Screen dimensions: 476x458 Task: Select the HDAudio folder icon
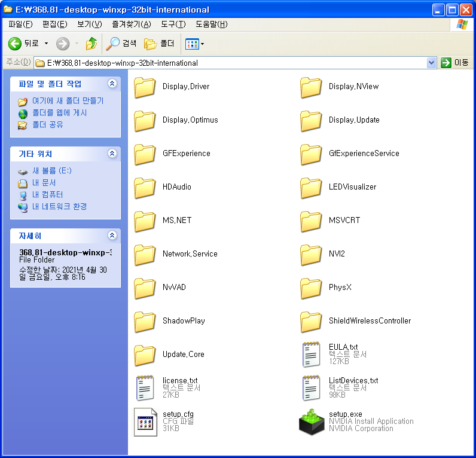[145, 188]
